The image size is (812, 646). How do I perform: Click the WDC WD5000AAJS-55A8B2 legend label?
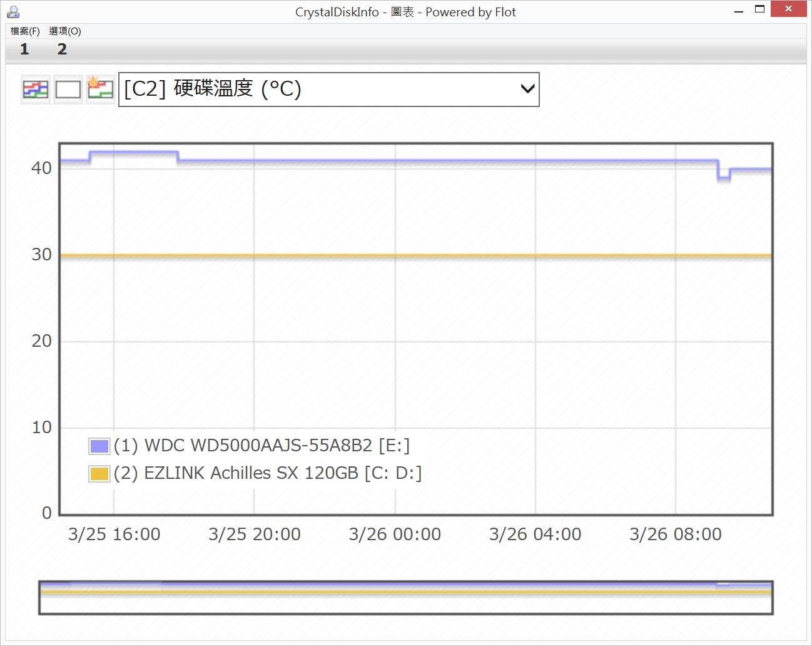pyautogui.click(x=262, y=446)
